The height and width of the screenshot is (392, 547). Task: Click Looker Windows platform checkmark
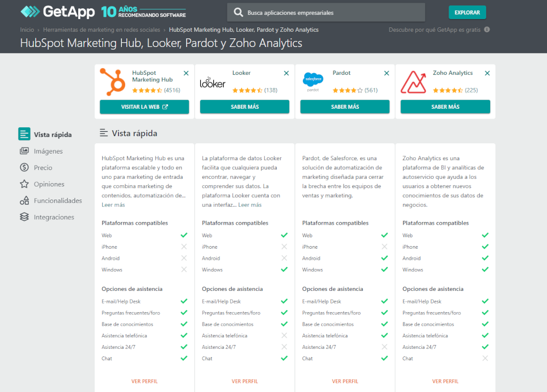click(284, 269)
